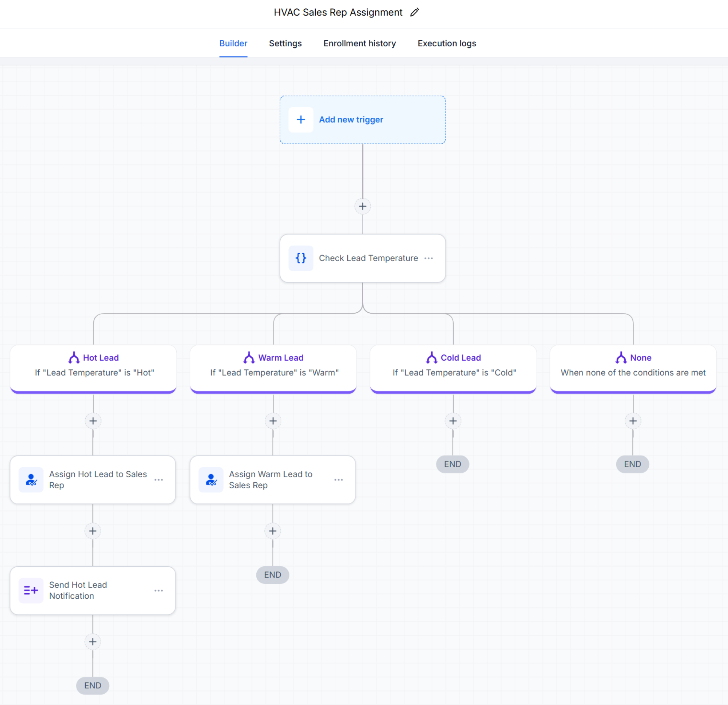Add step below the trigger node
728x705 pixels.
(x=363, y=206)
